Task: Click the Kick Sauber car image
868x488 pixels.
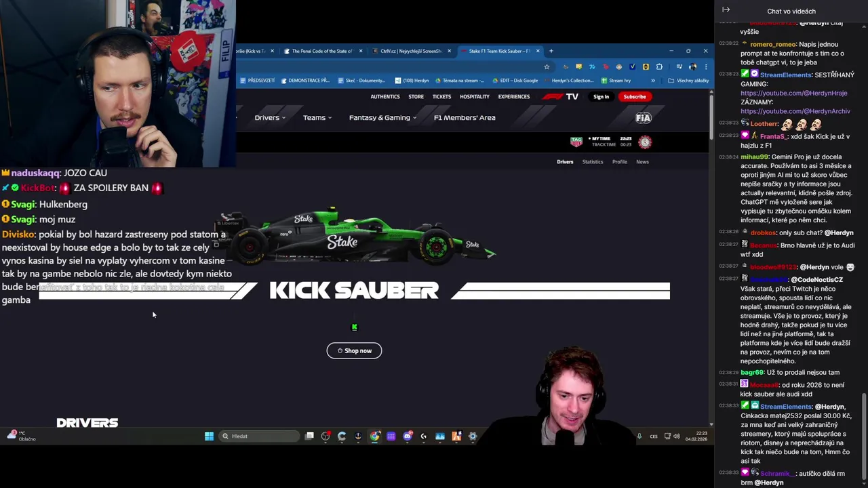Action: 355,236
